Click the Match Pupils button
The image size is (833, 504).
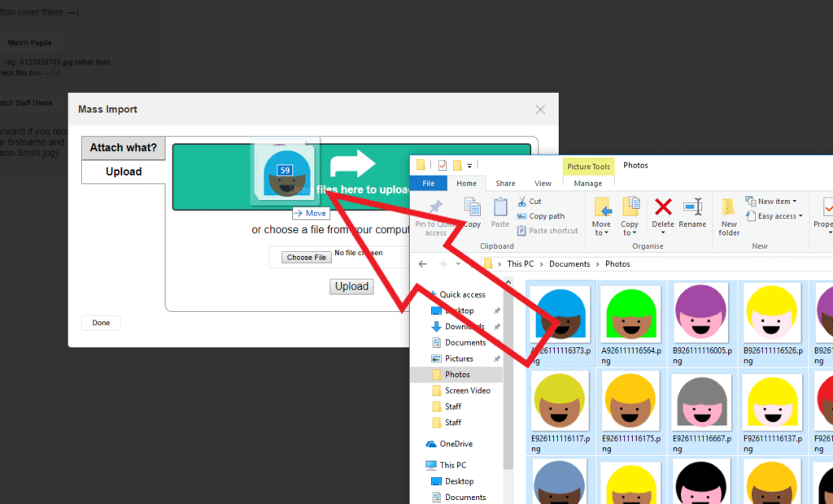30,42
